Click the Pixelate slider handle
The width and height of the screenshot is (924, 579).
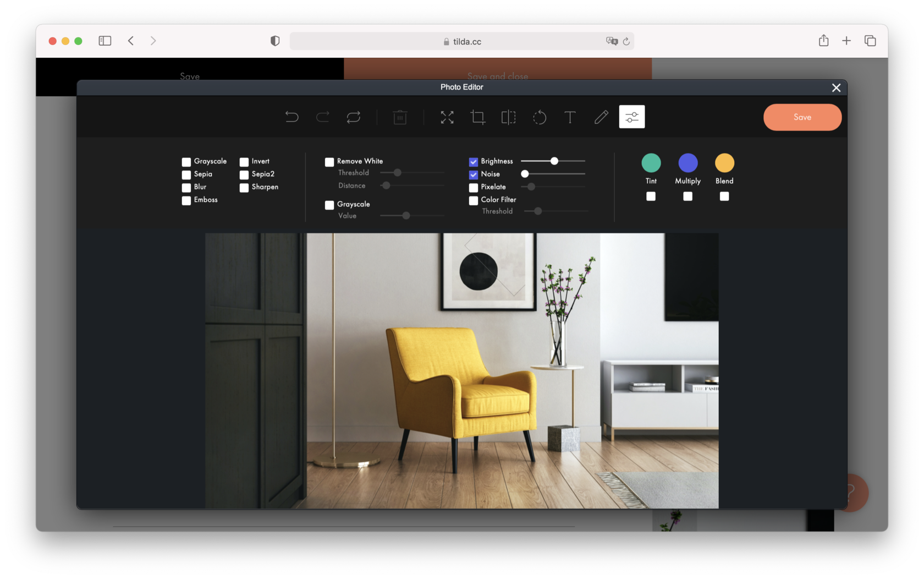point(531,187)
